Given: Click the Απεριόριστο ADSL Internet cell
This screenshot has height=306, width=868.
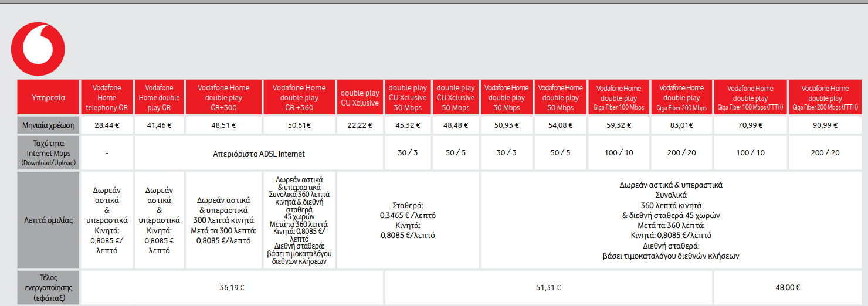Looking at the screenshot, I should coord(259,154).
